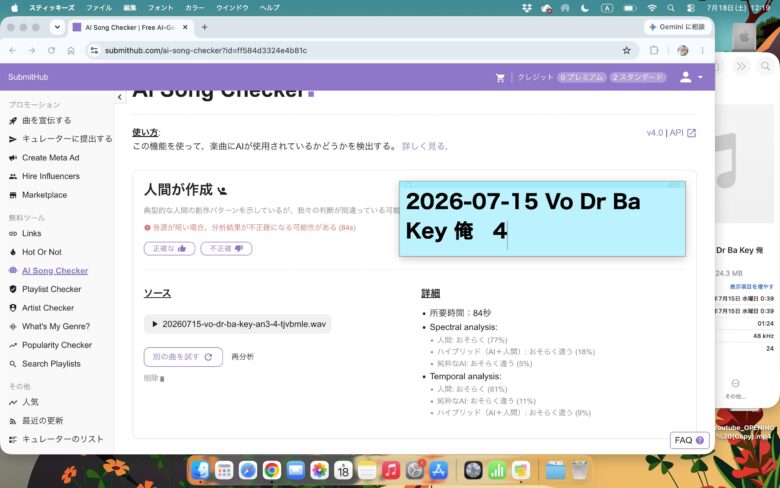Click the 2 スタンダード credits badge
This screenshot has width=780, height=488.
point(638,77)
